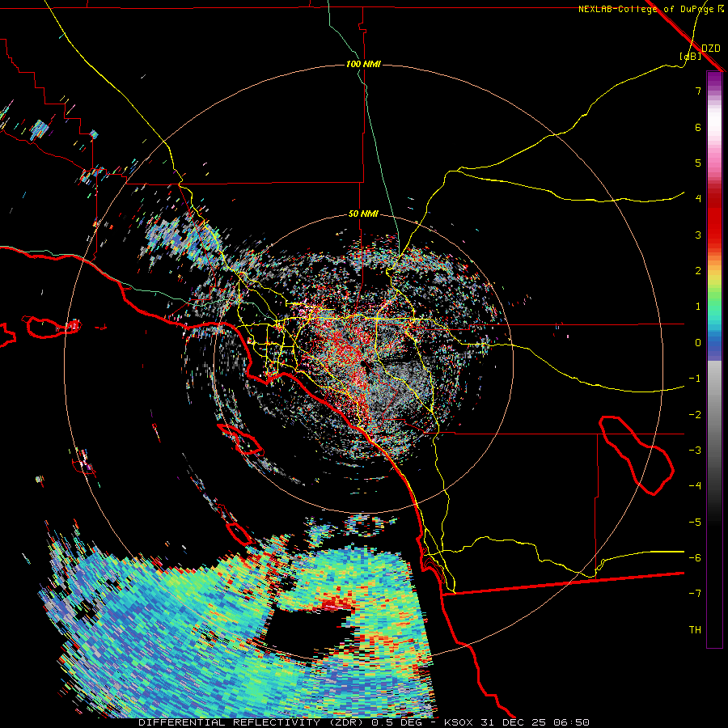
Task: Click the -3 dB legend value
Action: click(x=695, y=451)
